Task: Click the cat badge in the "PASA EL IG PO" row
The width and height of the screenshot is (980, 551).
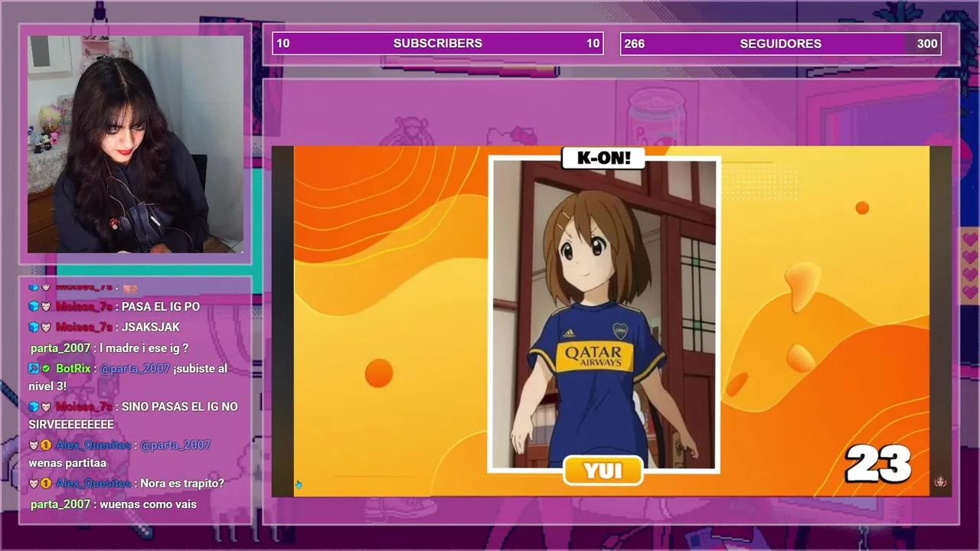Action: pyautogui.click(x=46, y=306)
